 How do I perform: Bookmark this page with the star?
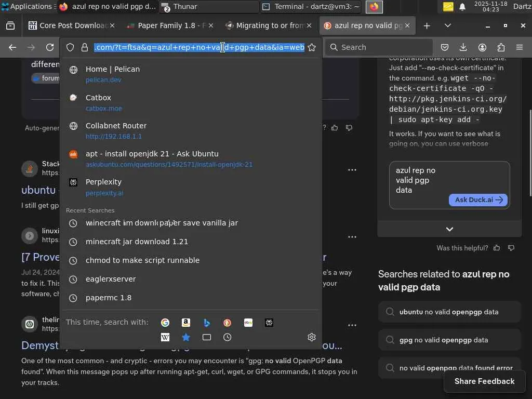[312, 47]
